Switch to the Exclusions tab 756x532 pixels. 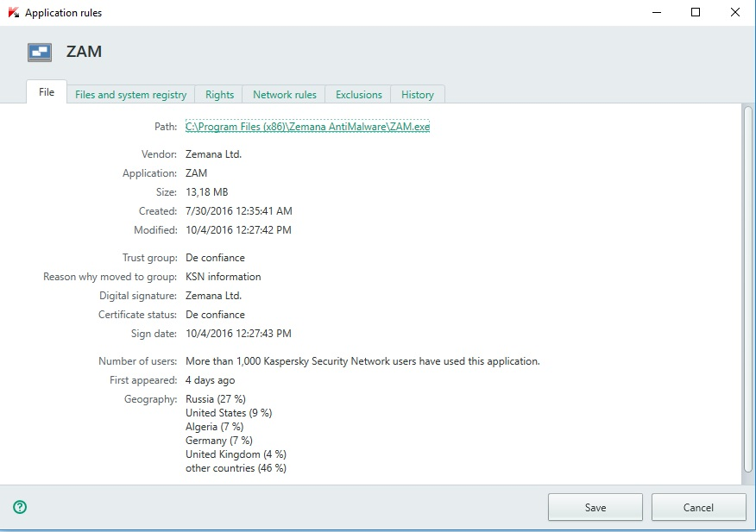click(359, 95)
